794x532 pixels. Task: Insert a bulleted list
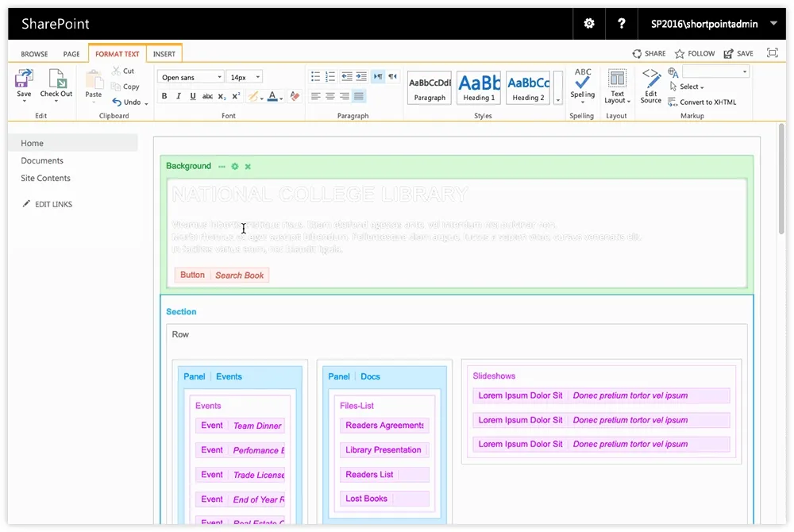(x=315, y=76)
